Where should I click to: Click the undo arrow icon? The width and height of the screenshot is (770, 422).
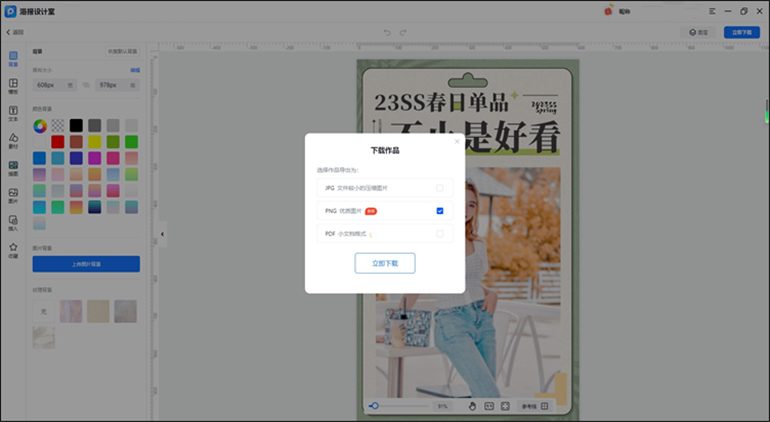387,32
